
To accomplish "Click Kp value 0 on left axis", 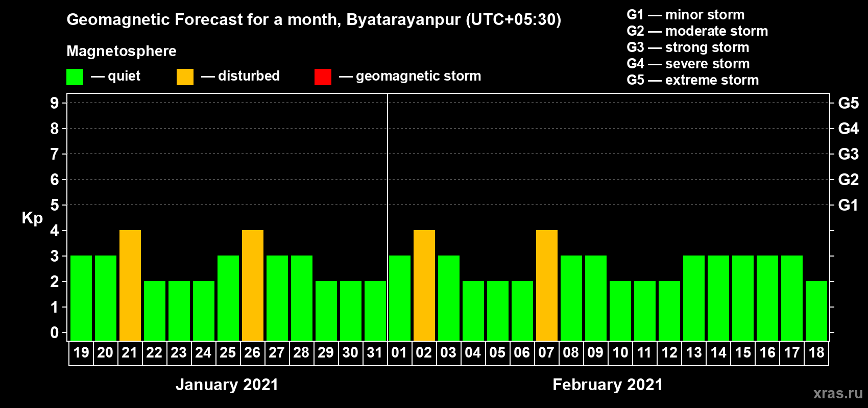I will point(55,333).
